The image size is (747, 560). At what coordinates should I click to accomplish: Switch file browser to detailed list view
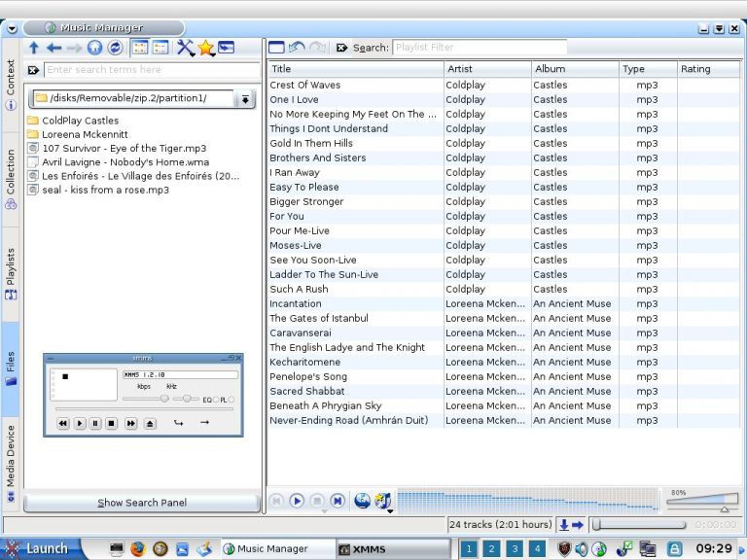tap(160, 48)
